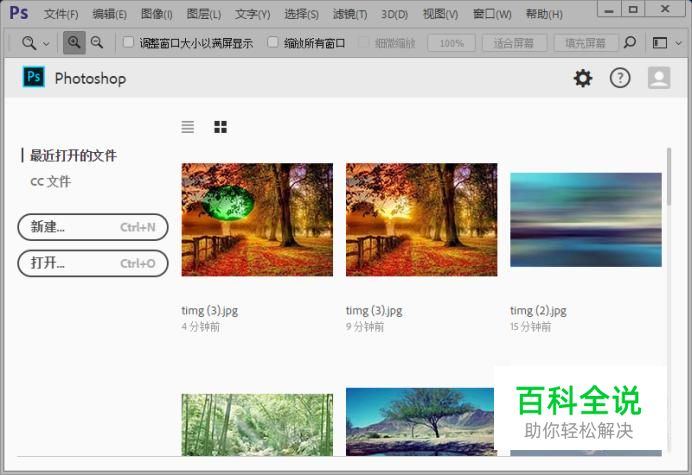Open the 视图(V) menu
This screenshot has height=475, width=692.
(440, 14)
